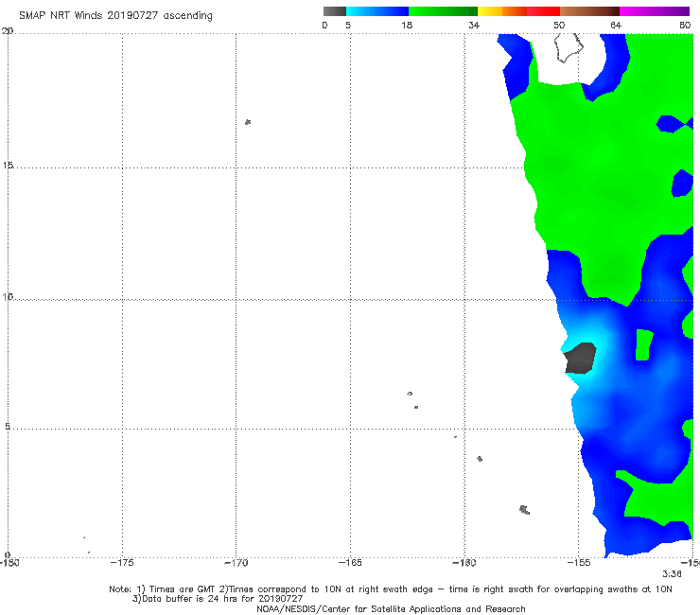
Task: Select the yellow portion of the color bar
Action: click(490, 11)
